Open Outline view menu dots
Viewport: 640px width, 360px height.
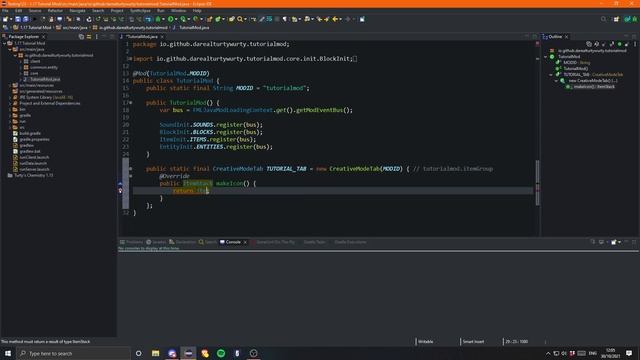(635, 44)
